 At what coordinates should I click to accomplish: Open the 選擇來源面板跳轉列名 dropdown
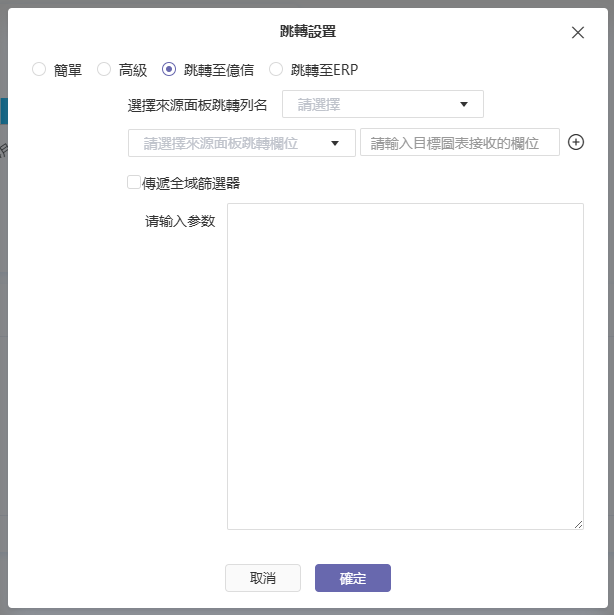point(383,104)
